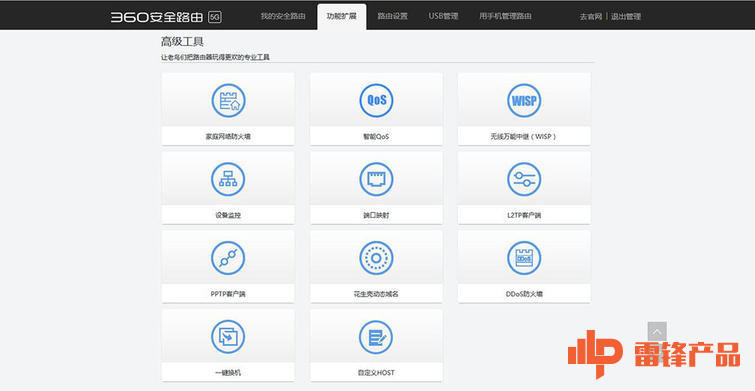This screenshot has height=391, width=755.
Task: Open the DDoS防火墙 icon
Action: [x=524, y=258]
